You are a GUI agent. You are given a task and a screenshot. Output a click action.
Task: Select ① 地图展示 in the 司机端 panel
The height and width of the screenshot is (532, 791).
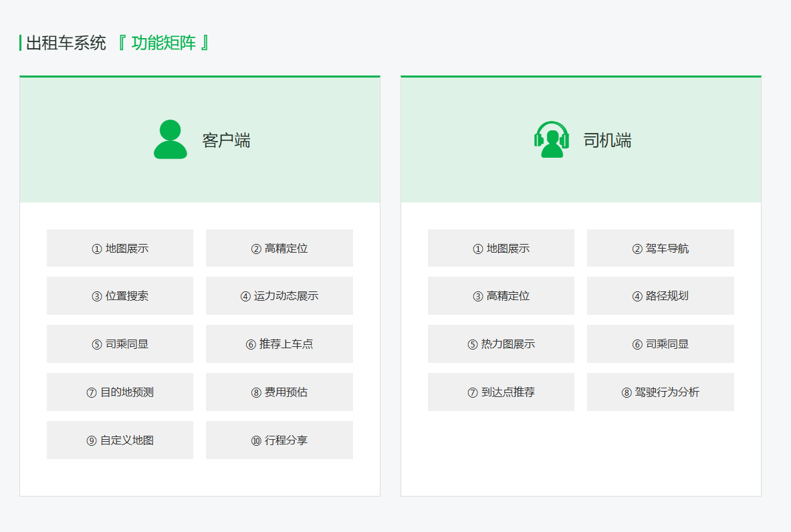point(500,247)
